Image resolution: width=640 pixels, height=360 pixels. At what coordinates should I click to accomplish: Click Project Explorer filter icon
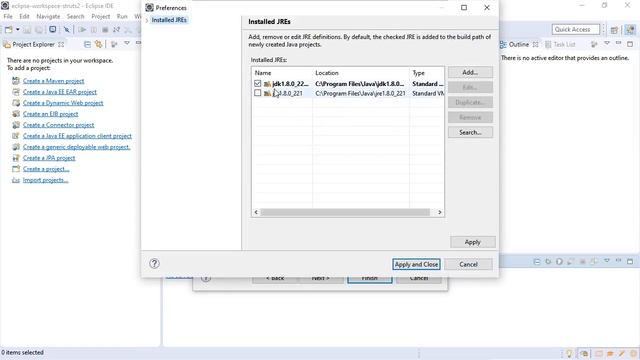coord(114,44)
